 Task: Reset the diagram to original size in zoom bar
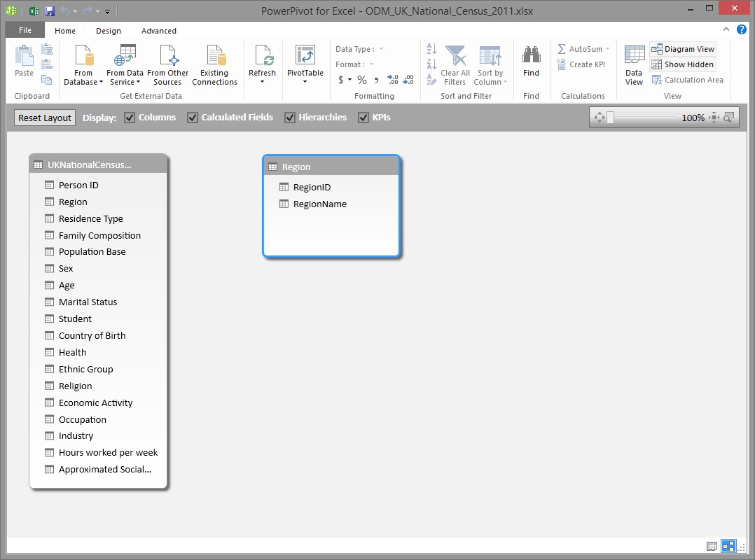(x=714, y=118)
